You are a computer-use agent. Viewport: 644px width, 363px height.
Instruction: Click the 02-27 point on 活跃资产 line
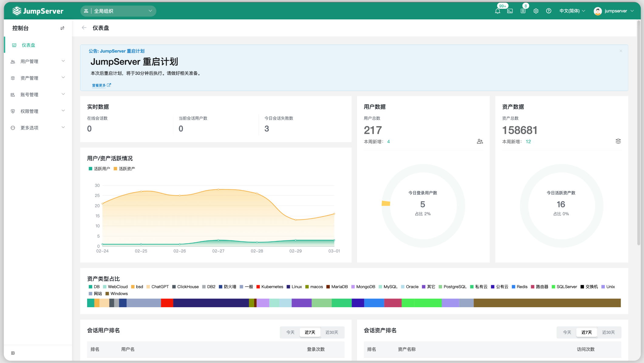point(218,190)
